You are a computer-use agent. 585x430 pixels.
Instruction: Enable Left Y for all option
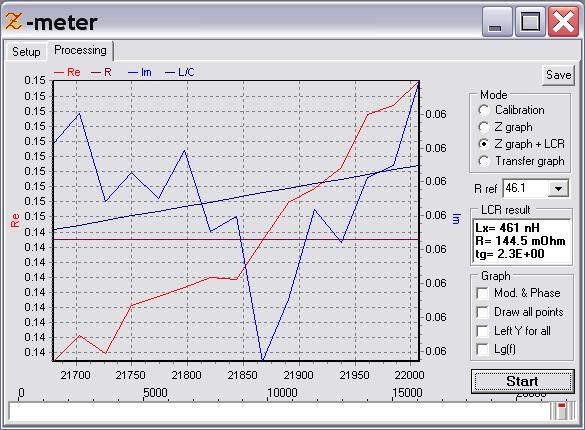[x=482, y=331]
